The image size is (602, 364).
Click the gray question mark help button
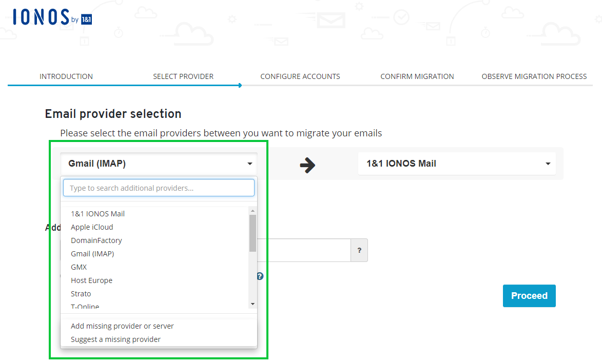click(359, 250)
